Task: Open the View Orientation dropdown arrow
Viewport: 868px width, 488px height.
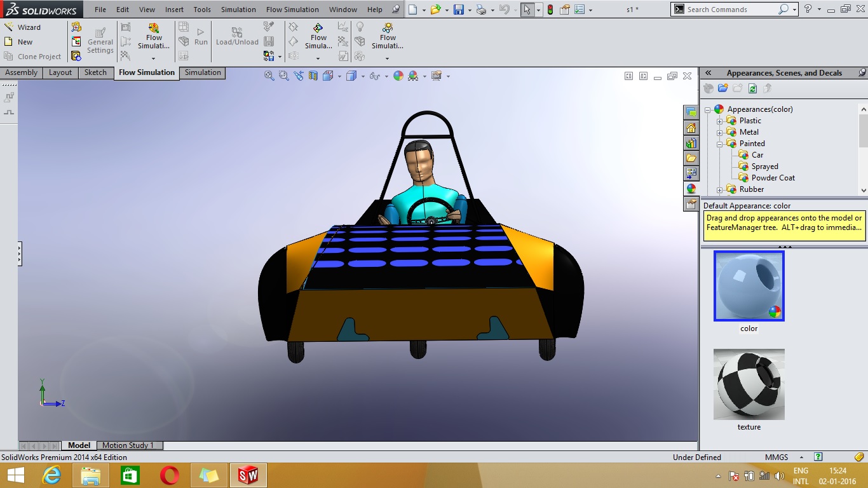Action: click(339, 76)
